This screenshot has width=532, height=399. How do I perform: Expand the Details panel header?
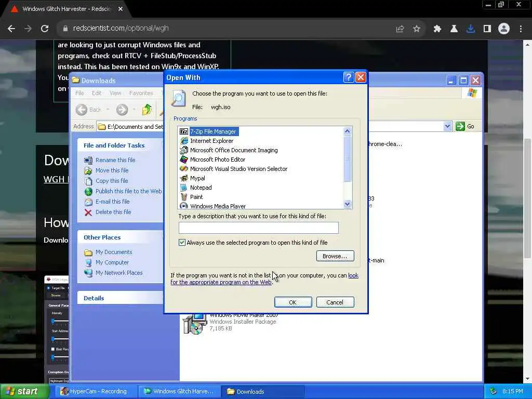pyautogui.click(x=121, y=298)
